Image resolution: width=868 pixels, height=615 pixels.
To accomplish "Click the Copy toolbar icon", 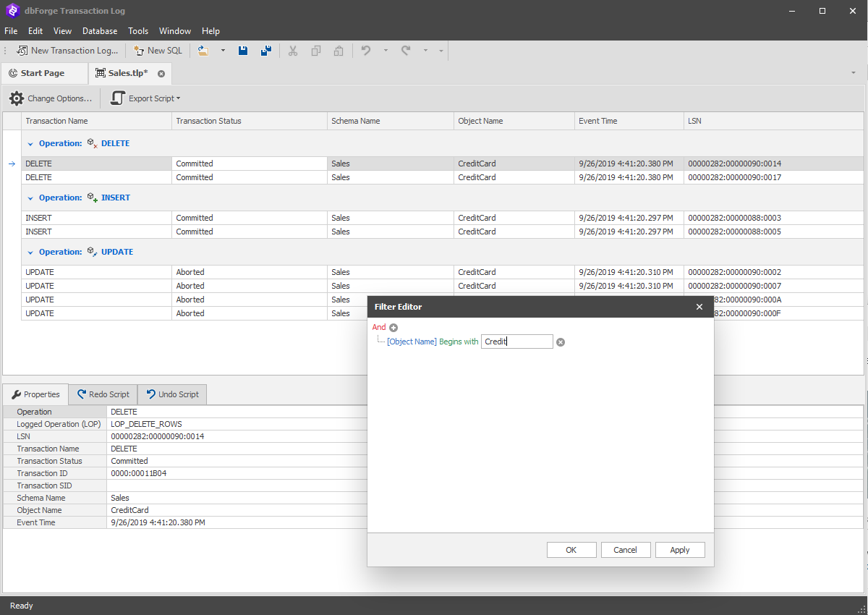I will 315,51.
